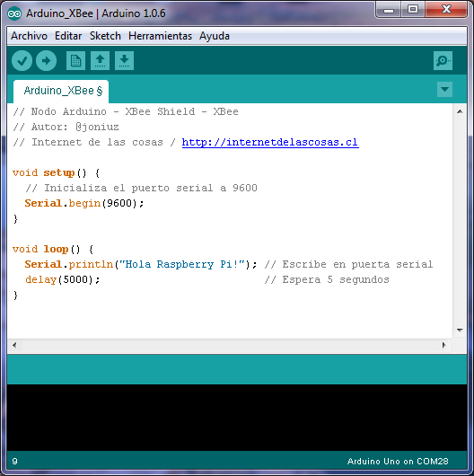Select the Arduino_XBee tab
This screenshot has height=476, width=474.
tap(61, 91)
